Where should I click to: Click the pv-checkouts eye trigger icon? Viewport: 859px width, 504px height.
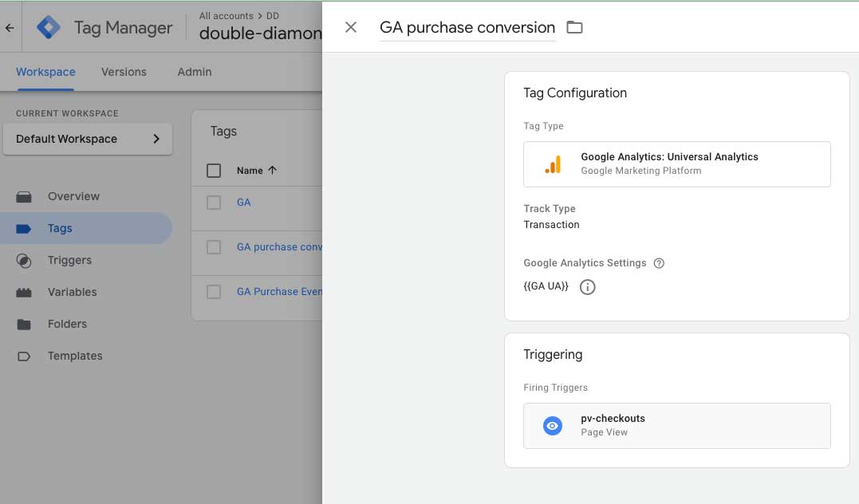click(x=552, y=426)
